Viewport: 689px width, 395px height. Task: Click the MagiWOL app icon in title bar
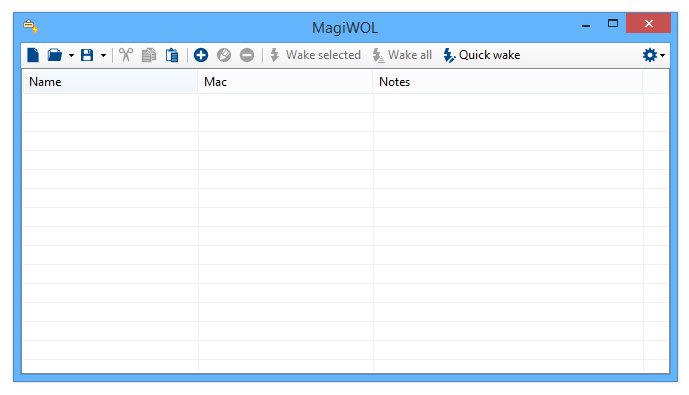31,26
